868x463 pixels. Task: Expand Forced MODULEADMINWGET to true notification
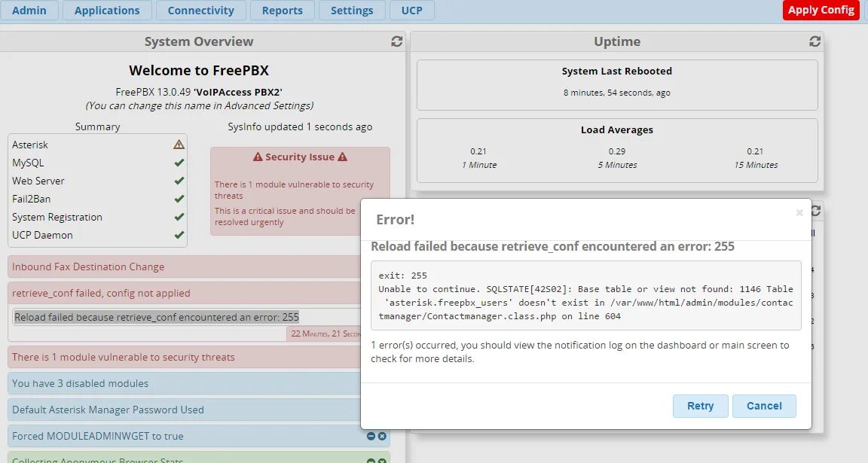point(199,436)
